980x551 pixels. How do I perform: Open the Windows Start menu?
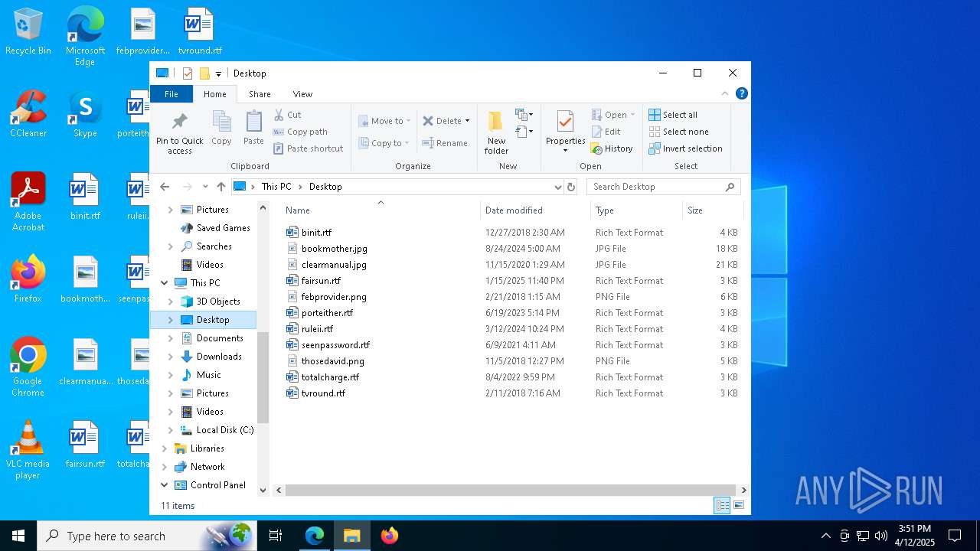pos(18,536)
